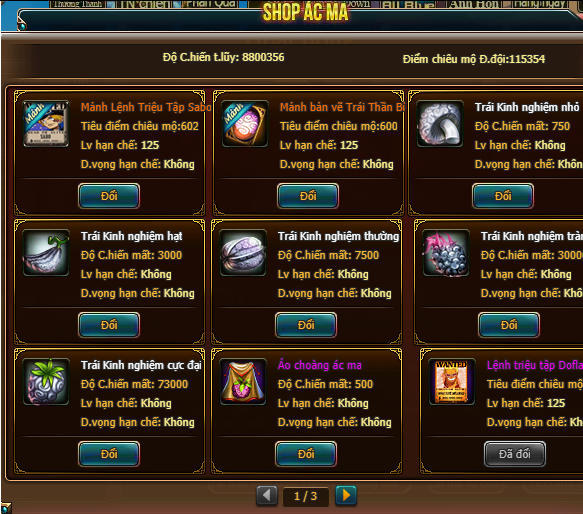Click the Sabo summon fragment poster icon
Screen dimensions: 583x514
point(46,123)
